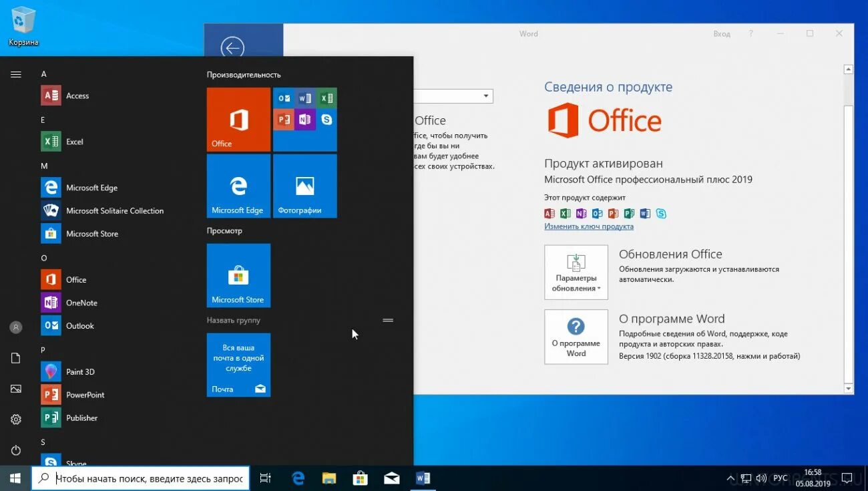Open the Фотографии tile

point(305,186)
